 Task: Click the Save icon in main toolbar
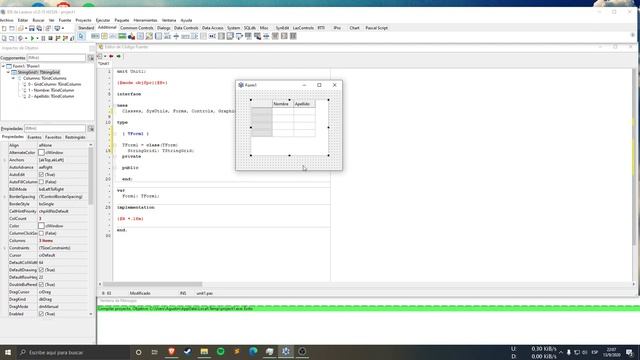click(x=32, y=28)
